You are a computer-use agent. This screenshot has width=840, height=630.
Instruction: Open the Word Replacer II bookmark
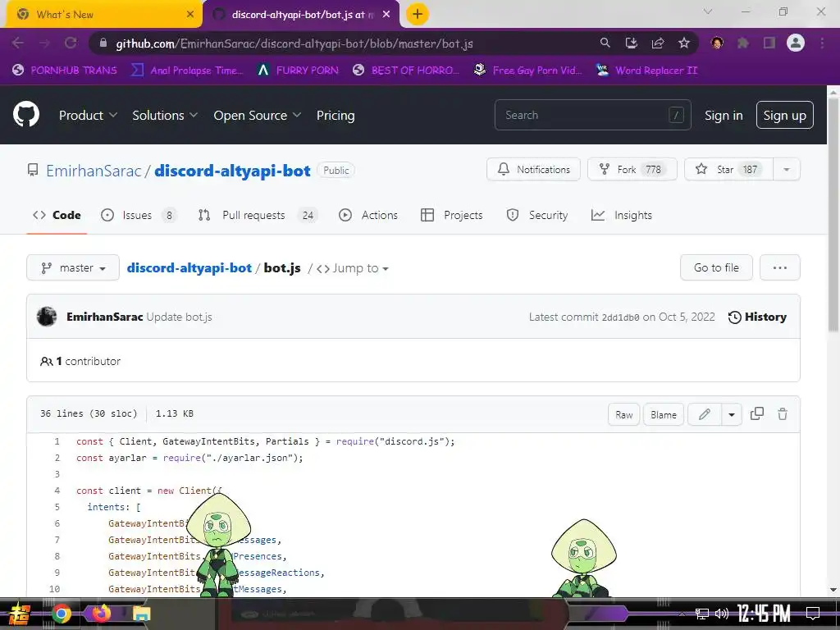click(x=646, y=71)
